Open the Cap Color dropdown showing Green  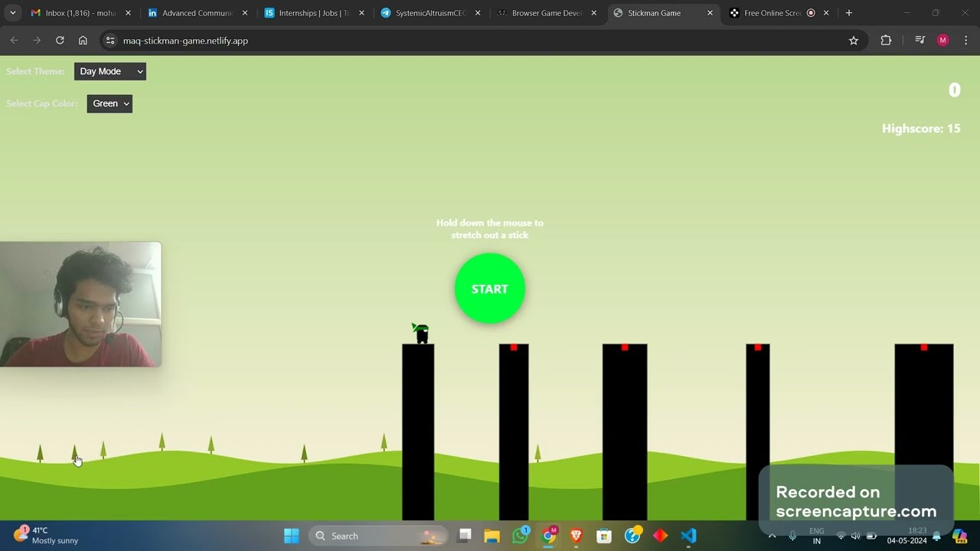click(x=109, y=103)
